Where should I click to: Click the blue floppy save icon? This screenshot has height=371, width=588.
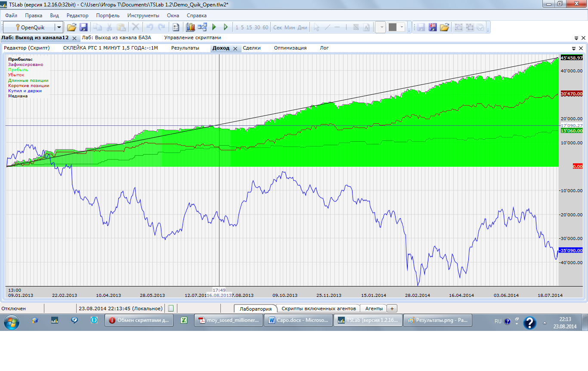(84, 27)
